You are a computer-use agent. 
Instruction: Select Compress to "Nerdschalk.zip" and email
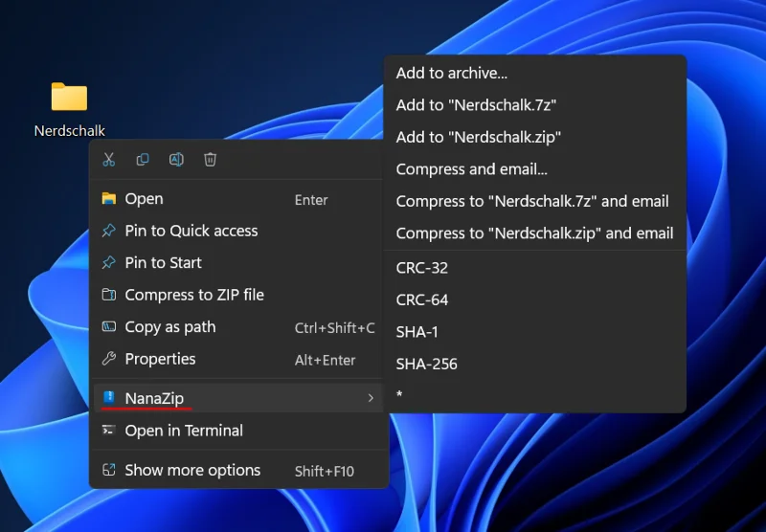coord(535,233)
